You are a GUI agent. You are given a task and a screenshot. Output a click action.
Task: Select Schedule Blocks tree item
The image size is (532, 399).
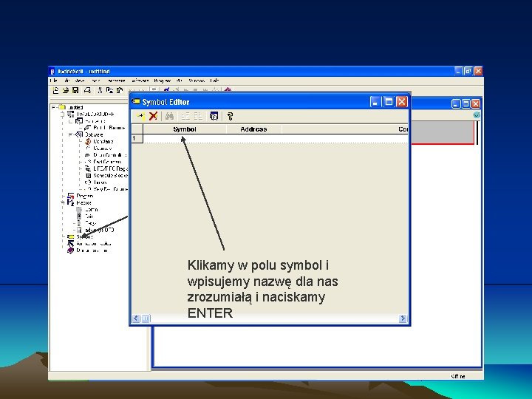(x=110, y=175)
